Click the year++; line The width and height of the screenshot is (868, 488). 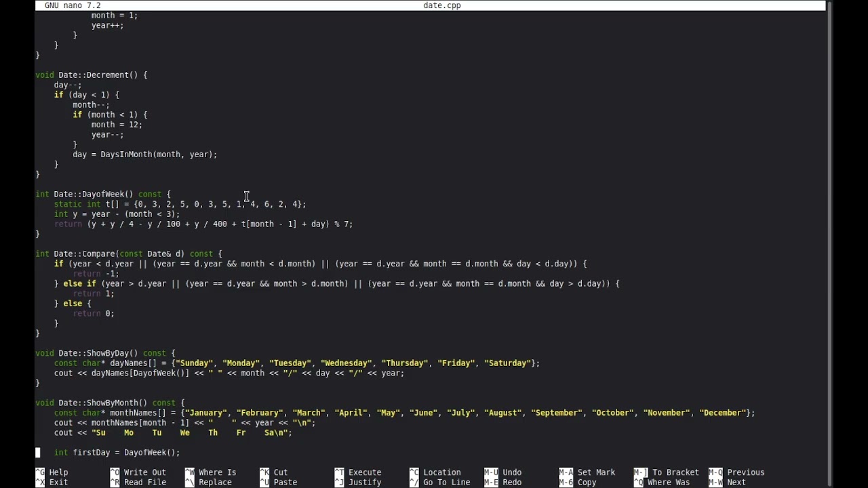click(x=108, y=26)
